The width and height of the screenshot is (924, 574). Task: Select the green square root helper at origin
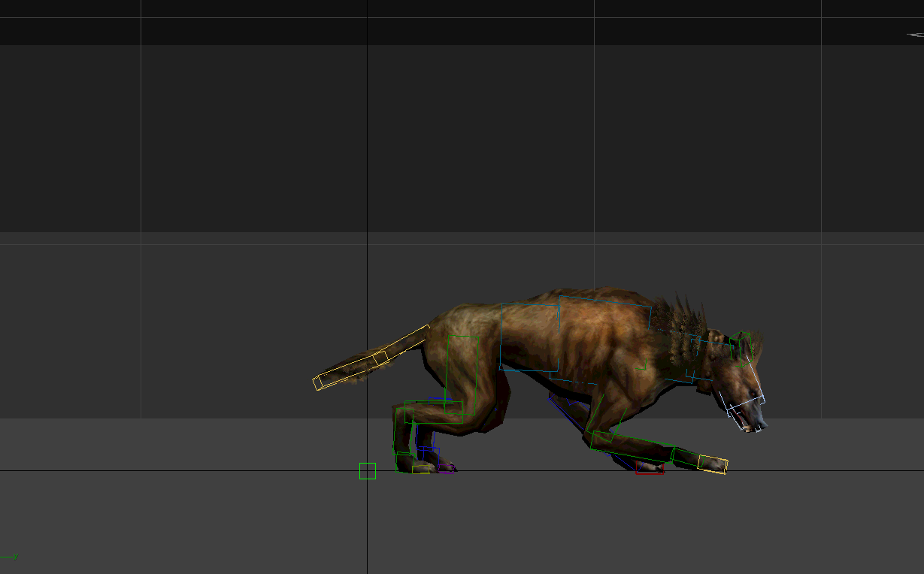click(367, 471)
